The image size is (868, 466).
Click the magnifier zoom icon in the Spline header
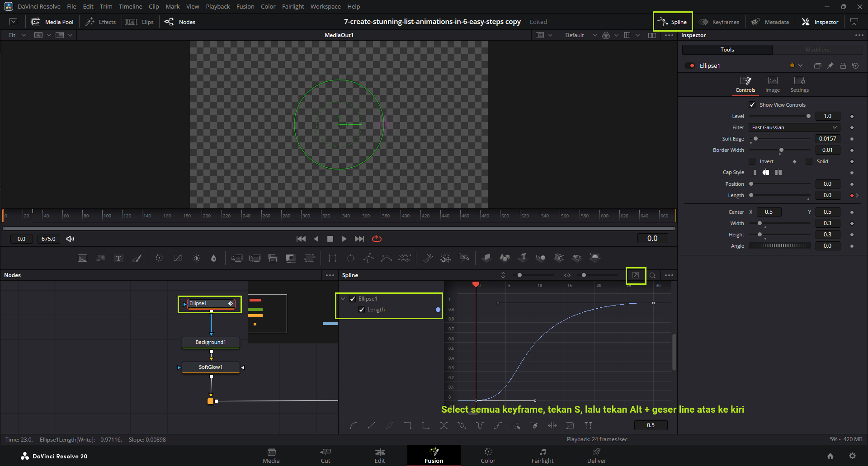652,275
